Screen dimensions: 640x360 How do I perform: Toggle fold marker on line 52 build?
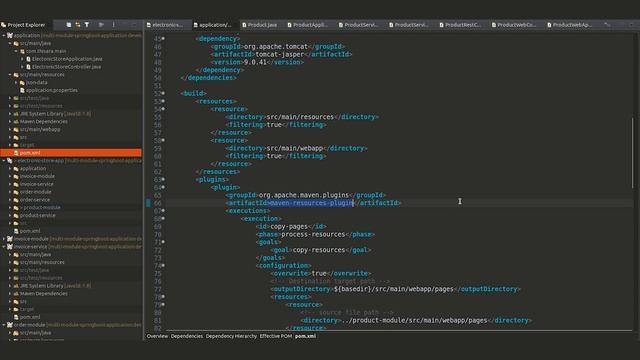163,93
